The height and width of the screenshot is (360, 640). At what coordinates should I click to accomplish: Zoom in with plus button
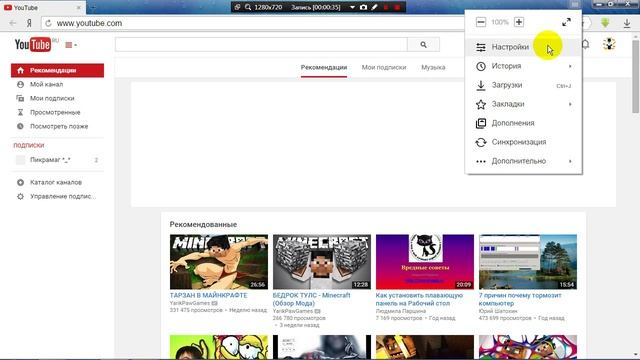pos(519,22)
